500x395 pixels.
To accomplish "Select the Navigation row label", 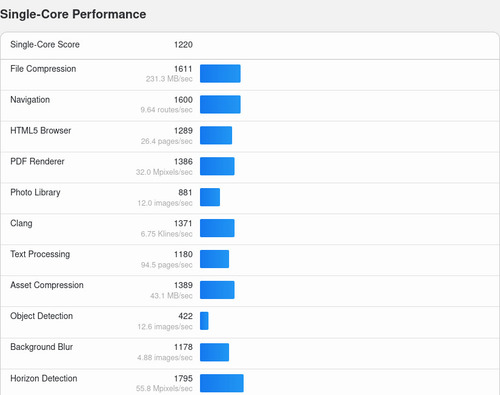I will pyautogui.click(x=30, y=100).
